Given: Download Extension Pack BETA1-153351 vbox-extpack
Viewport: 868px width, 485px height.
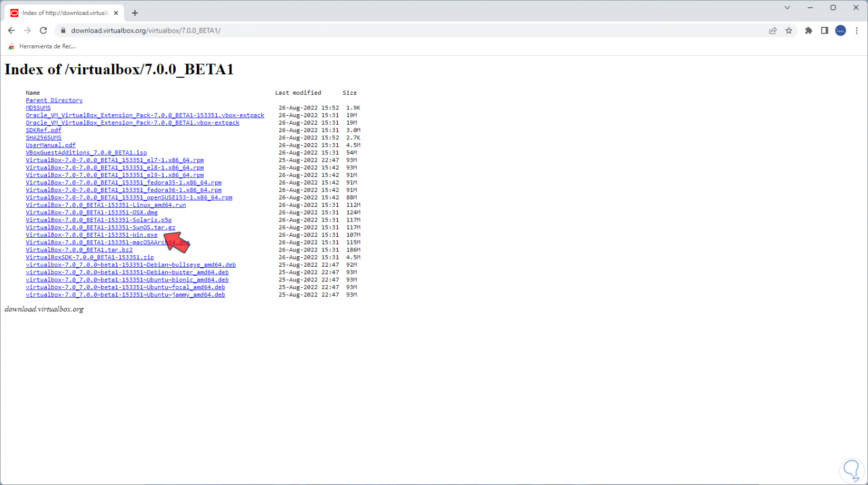Looking at the screenshot, I should (x=145, y=115).
